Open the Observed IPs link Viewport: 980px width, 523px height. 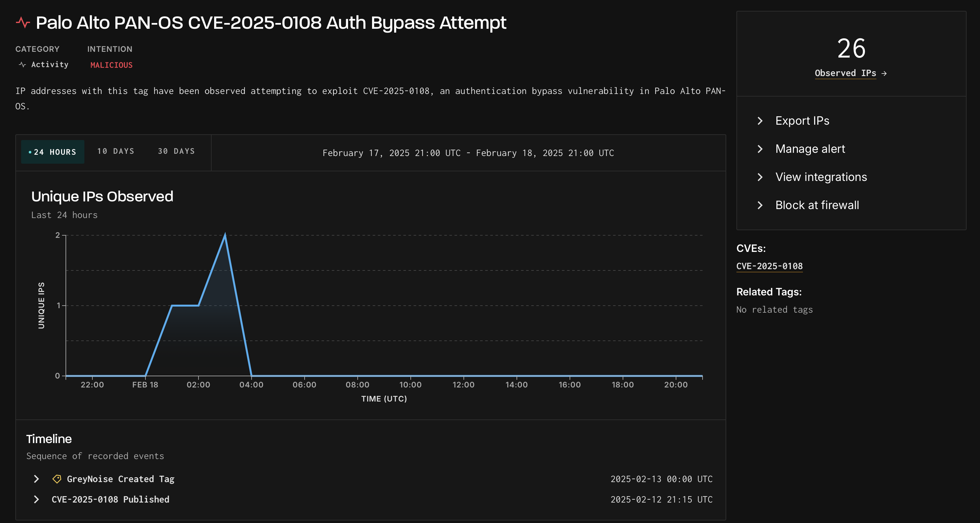point(845,73)
